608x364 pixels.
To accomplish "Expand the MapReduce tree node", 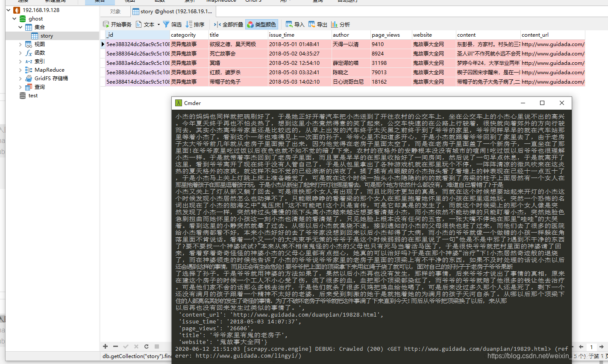I will 20,70.
